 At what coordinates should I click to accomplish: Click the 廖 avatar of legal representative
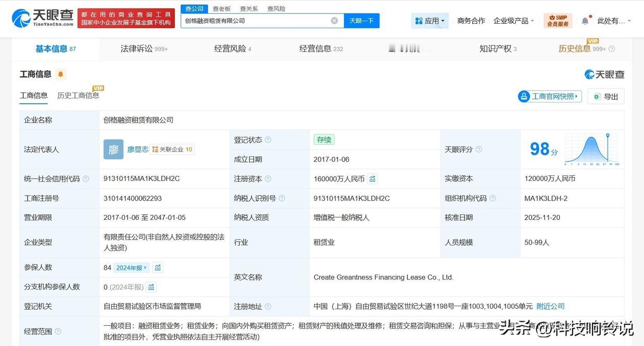coord(113,149)
